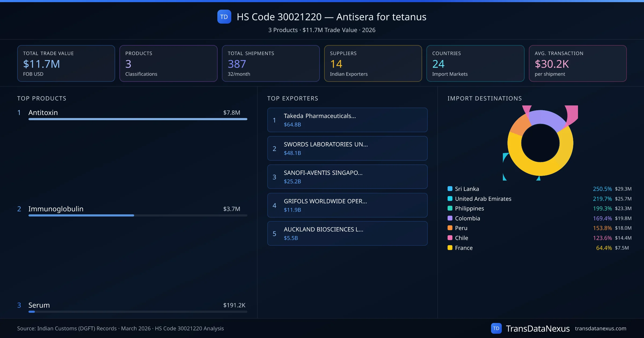Choose the AUCKLAND BIOSCIENCES exporter card
The image size is (644, 338).
[x=347, y=233]
